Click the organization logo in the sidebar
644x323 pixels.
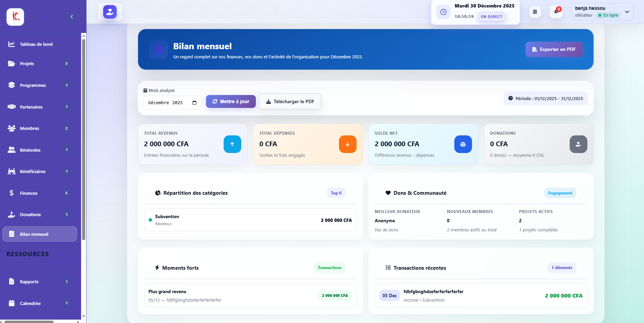15,17
